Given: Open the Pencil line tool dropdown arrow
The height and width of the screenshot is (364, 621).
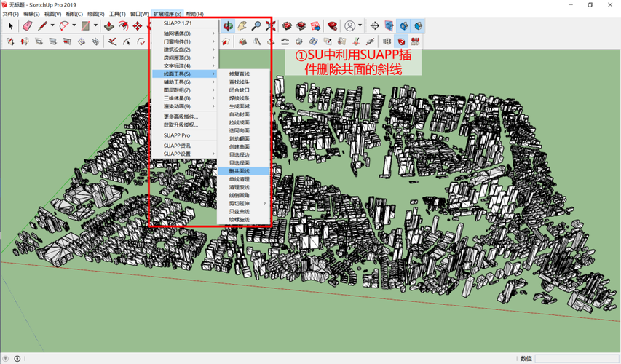Looking at the screenshot, I should pyautogui.click(x=53, y=26).
